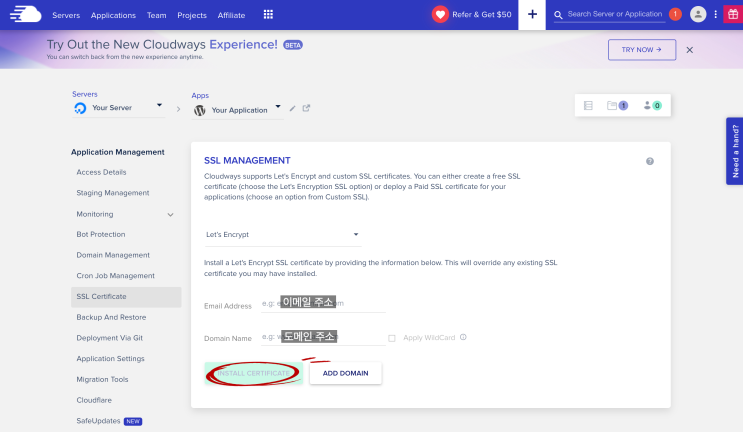
Task: Go to Migration Tools
Action: pyautogui.click(x=102, y=379)
